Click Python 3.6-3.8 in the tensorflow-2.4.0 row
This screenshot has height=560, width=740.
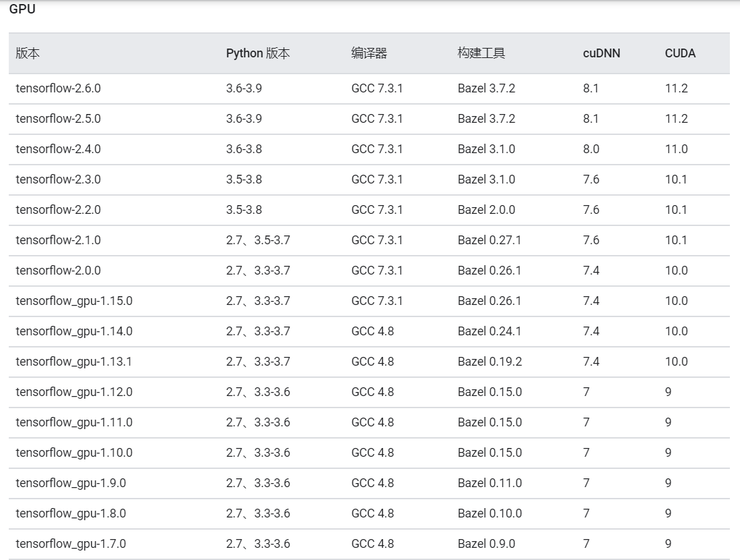point(244,149)
